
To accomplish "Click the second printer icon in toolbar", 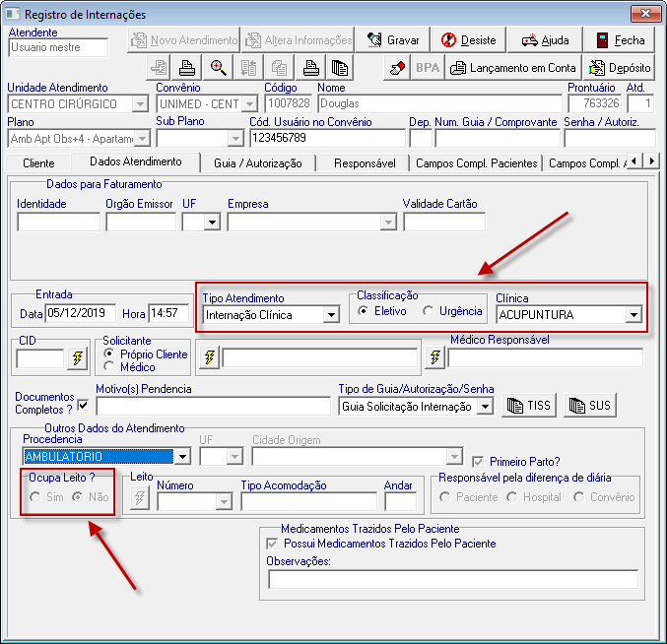I will 311,68.
